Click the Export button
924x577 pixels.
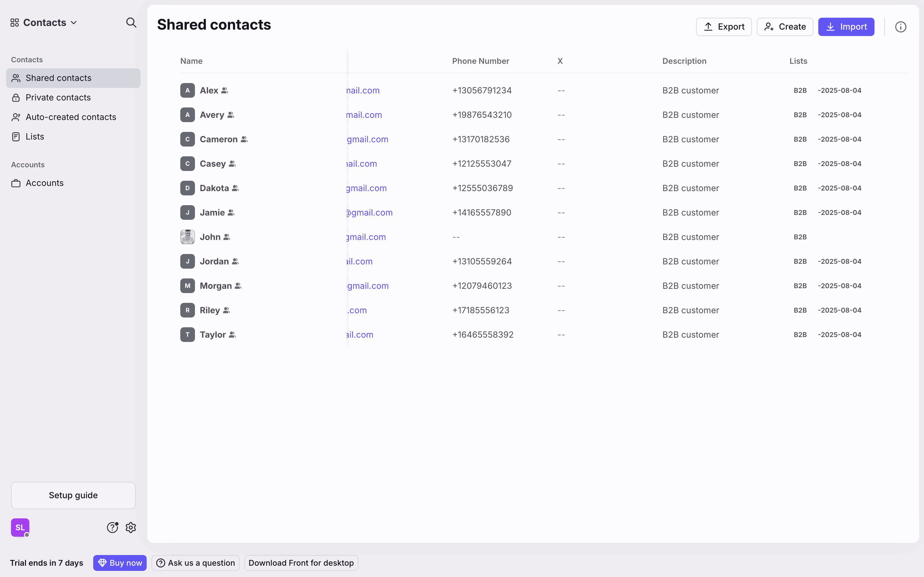click(724, 27)
